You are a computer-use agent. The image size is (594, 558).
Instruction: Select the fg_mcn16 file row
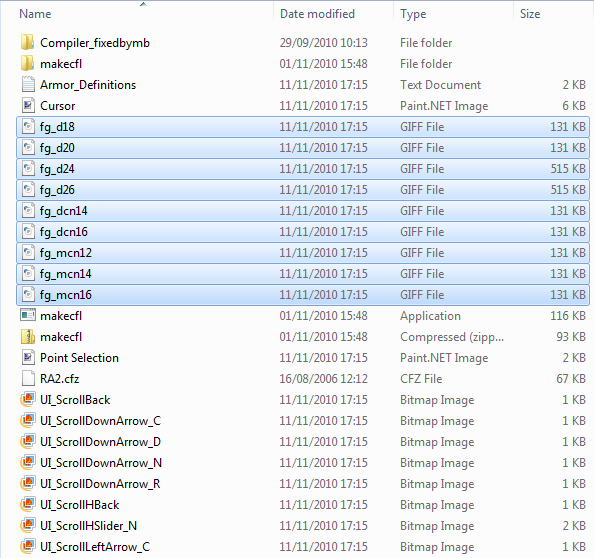coord(303,295)
